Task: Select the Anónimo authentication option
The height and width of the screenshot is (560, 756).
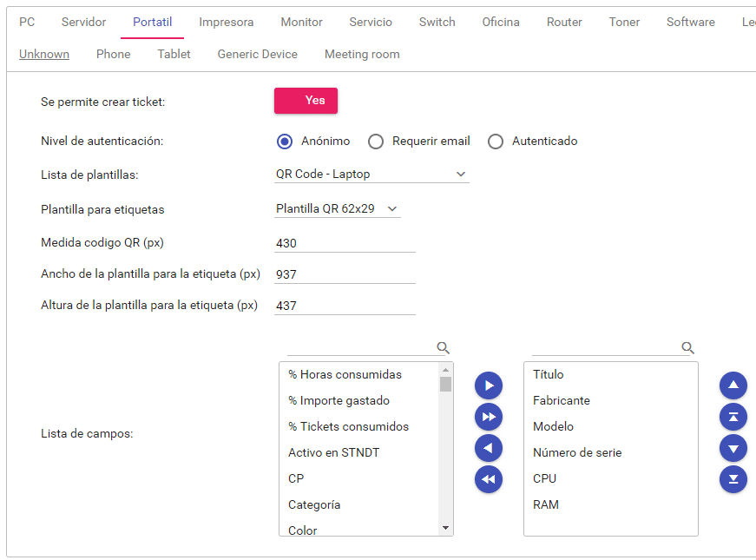Action: (x=284, y=142)
